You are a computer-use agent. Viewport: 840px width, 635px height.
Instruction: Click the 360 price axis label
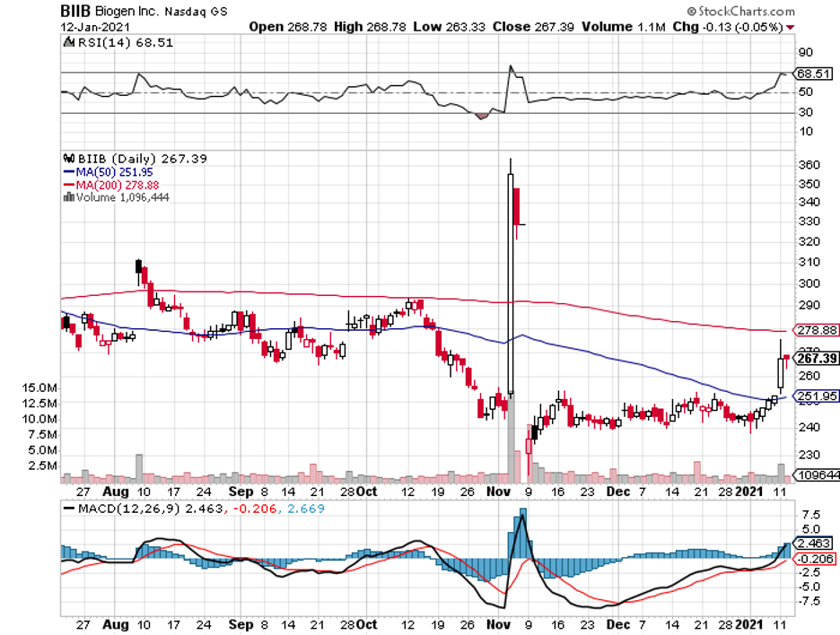[809, 165]
